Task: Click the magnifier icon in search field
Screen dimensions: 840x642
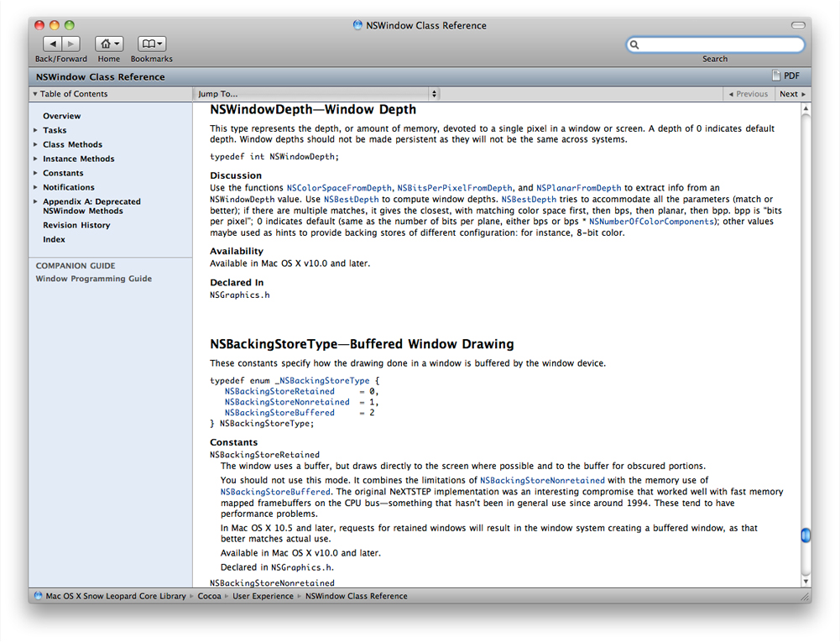Action: point(634,44)
